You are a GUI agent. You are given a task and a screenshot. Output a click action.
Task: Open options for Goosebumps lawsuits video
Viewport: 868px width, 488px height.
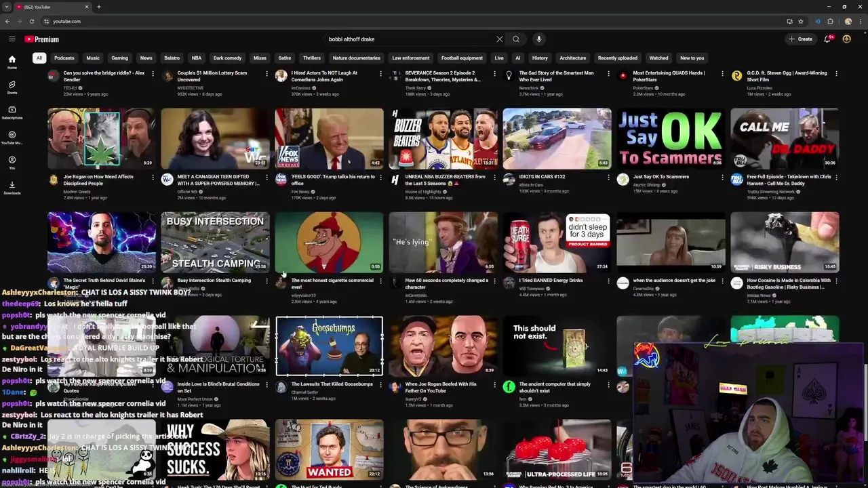pos(380,384)
